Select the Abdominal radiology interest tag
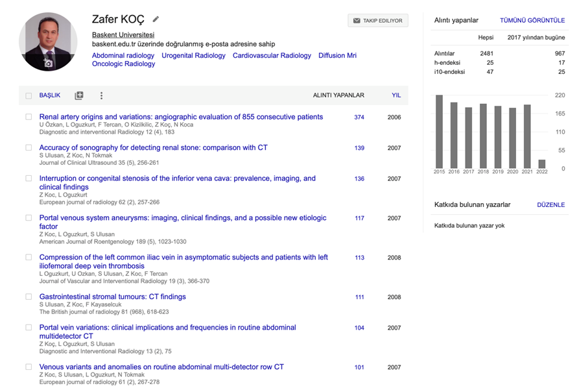This screenshot has width=588, height=390. pos(123,56)
